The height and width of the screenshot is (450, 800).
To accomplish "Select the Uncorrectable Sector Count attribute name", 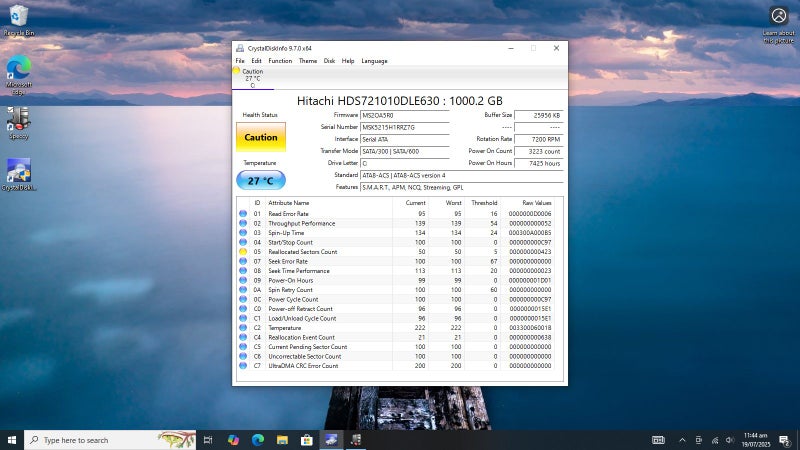I will (x=305, y=356).
